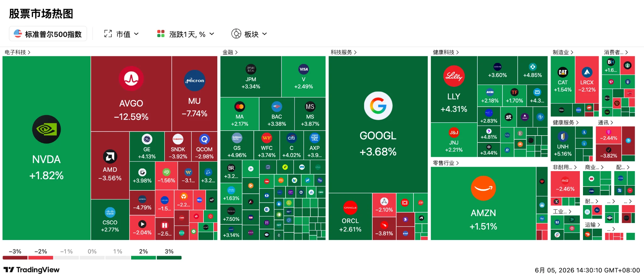Click the MU −7.74% value
Screen dimensions: 644x279
[x=195, y=114]
